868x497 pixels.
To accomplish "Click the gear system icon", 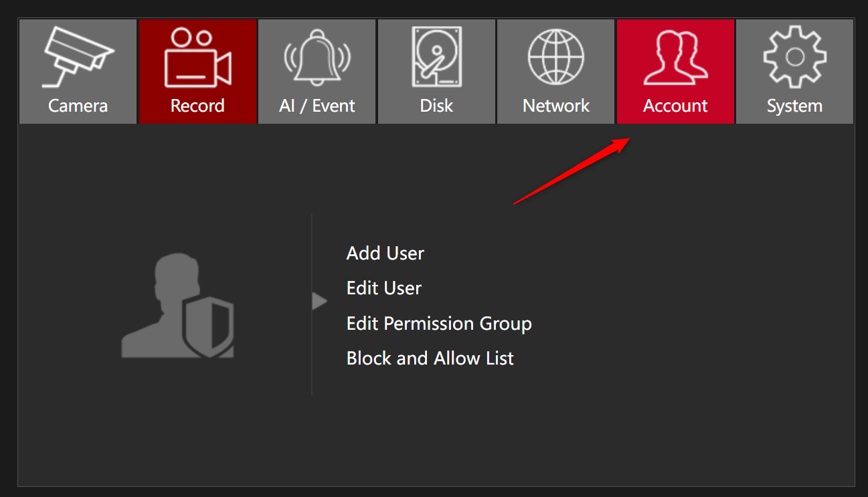I will [x=794, y=58].
